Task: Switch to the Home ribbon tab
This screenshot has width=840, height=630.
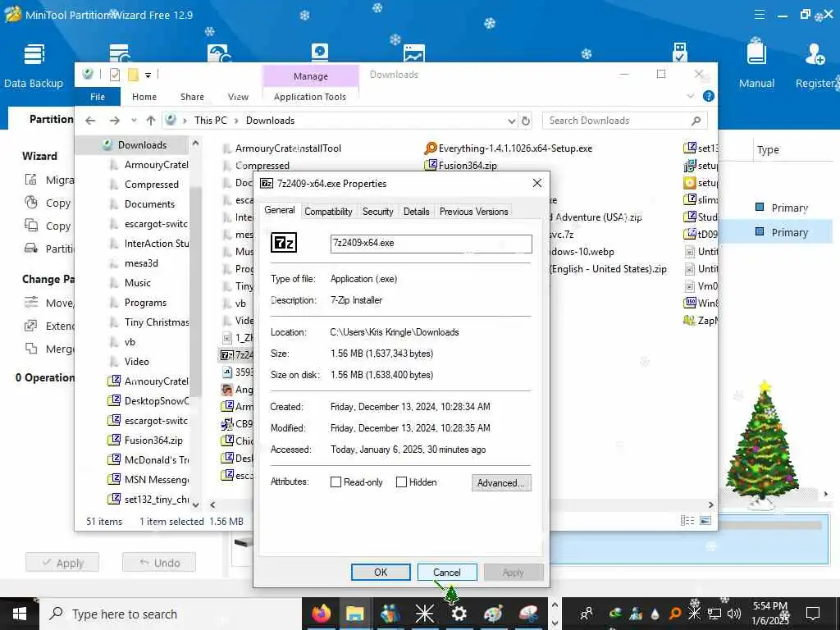Action: click(x=144, y=97)
